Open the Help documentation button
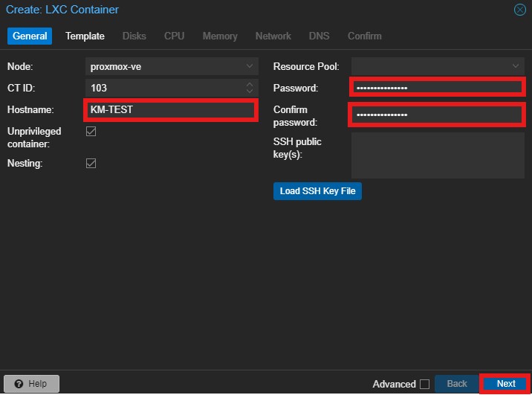The width and height of the screenshot is (532, 395). 30,384
